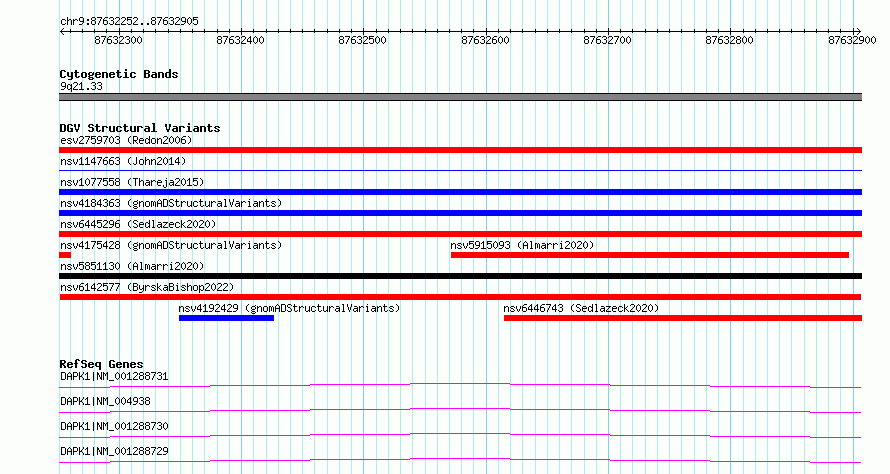Viewport: 890px width, 474px height.
Task: Select the small red nsv4175428 variant bar
Action: (65, 255)
